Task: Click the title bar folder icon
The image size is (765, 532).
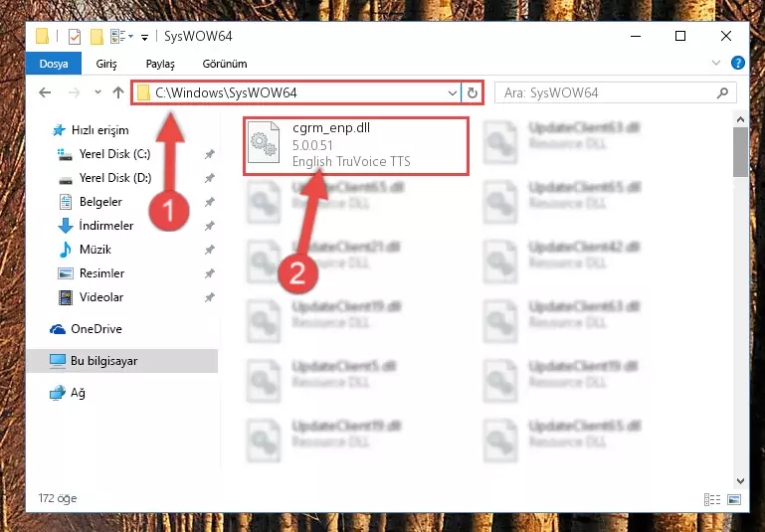Action: tap(43, 36)
